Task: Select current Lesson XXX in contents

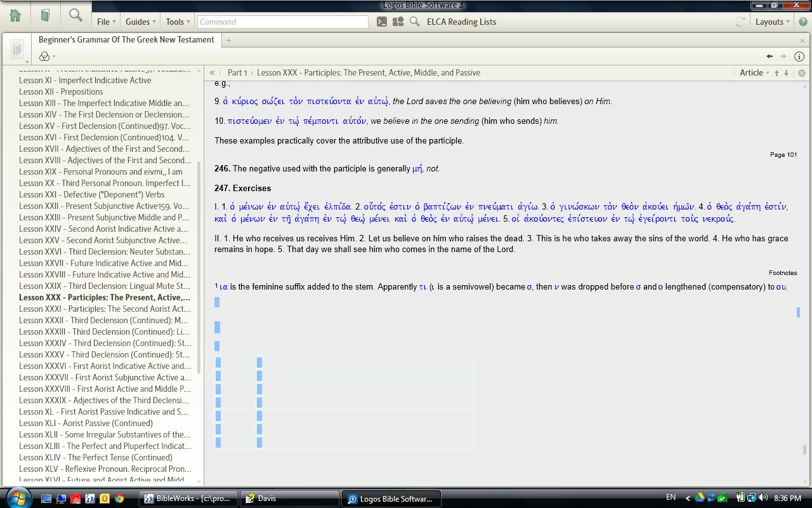Action: point(104,297)
